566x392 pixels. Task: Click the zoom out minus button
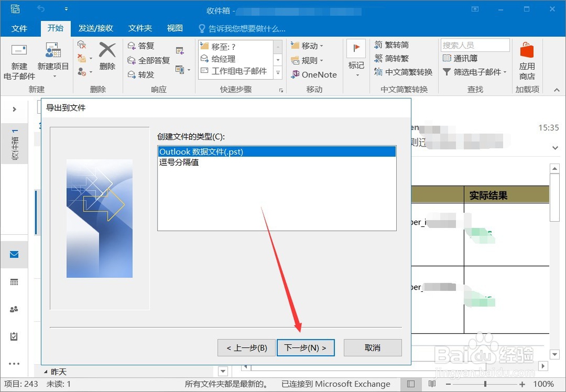coord(448,384)
